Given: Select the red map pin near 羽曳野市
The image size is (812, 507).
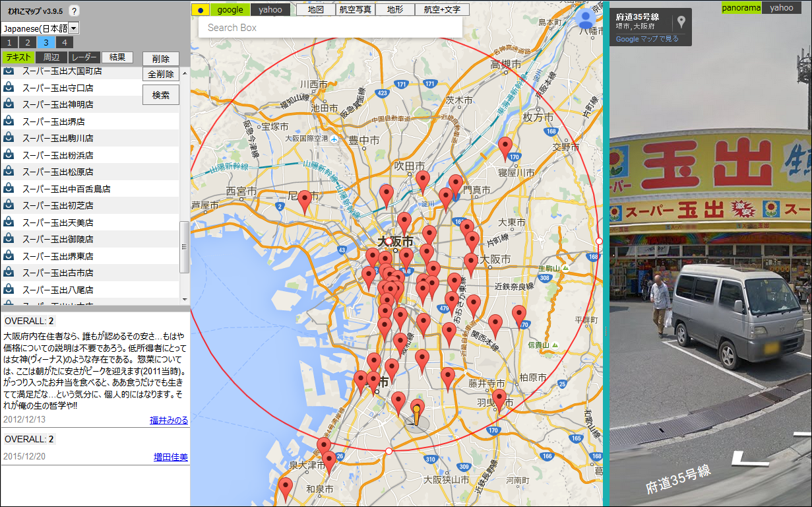Looking at the screenshot, I should 499,401.
